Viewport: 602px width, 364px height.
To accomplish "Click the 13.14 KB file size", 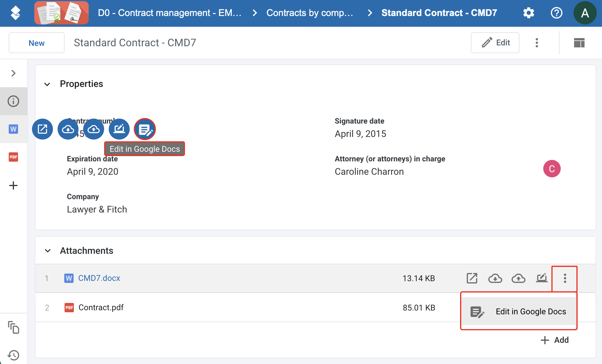I will (418, 278).
